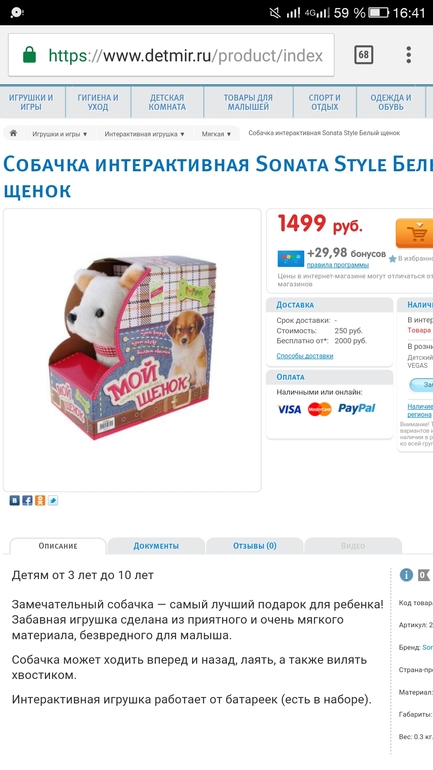
Task: Switch to the Документы tab
Action: coord(156,546)
